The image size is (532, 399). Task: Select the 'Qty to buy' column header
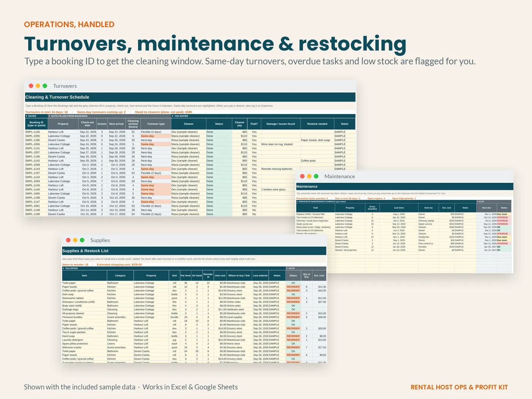click(307, 275)
